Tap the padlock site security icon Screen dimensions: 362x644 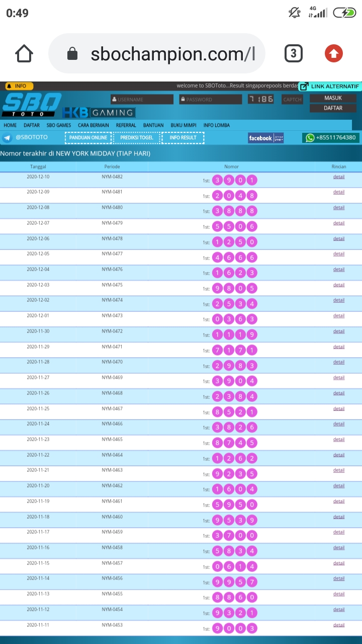[x=72, y=54]
